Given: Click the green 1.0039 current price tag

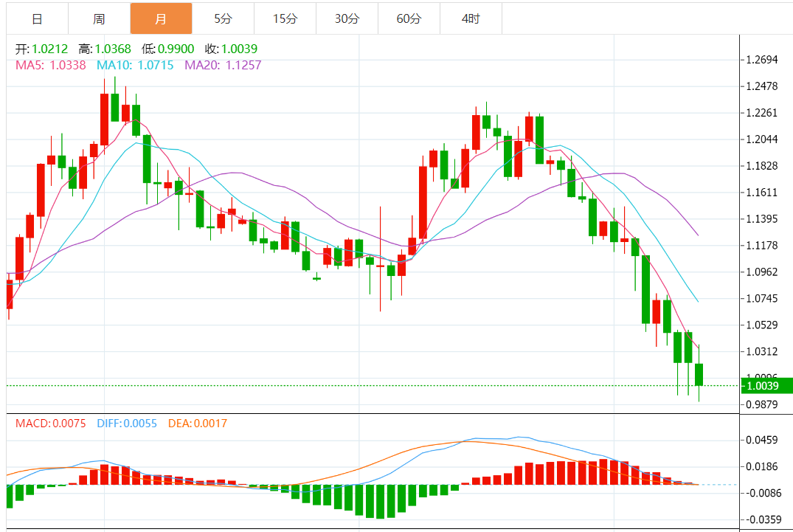Looking at the screenshot, I should tap(766, 386).
